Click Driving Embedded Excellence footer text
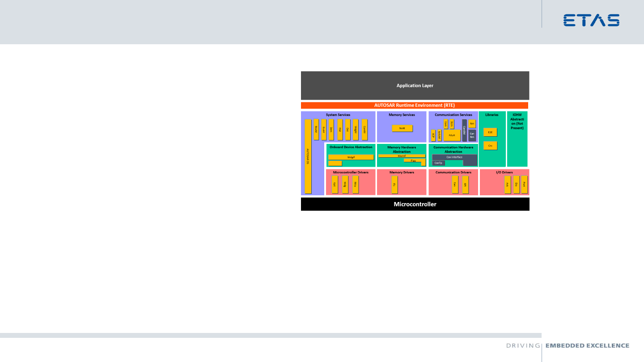The height and width of the screenshot is (362, 644). click(568, 345)
